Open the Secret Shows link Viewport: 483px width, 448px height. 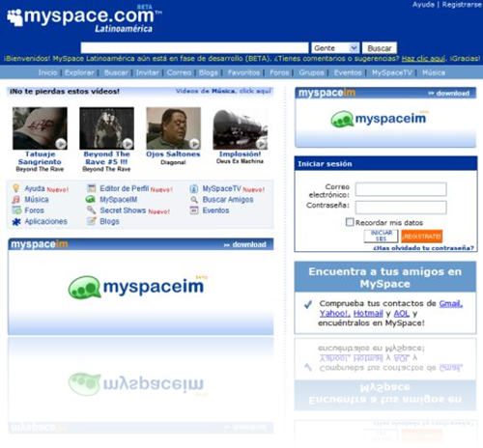click(x=123, y=210)
